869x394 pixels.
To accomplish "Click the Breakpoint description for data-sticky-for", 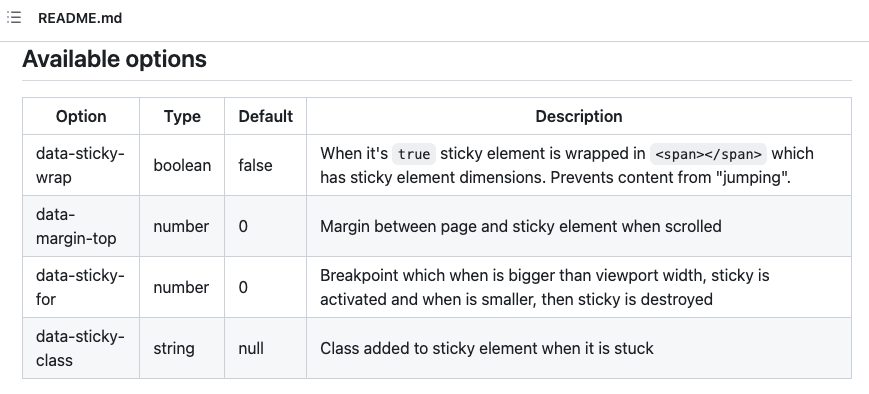I will 545,287.
